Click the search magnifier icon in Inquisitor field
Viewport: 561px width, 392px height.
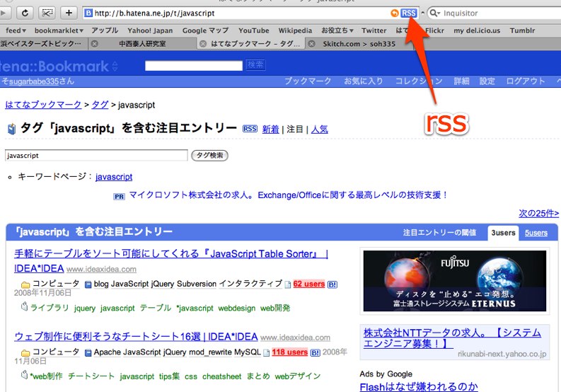434,13
